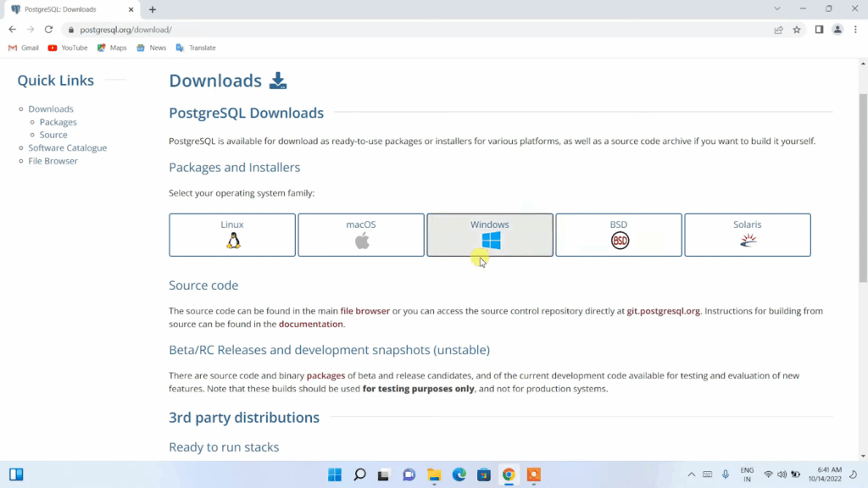This screenshot has height=488, width=868.
Task: Open the documentation link
Action: [x=310, y=324]
